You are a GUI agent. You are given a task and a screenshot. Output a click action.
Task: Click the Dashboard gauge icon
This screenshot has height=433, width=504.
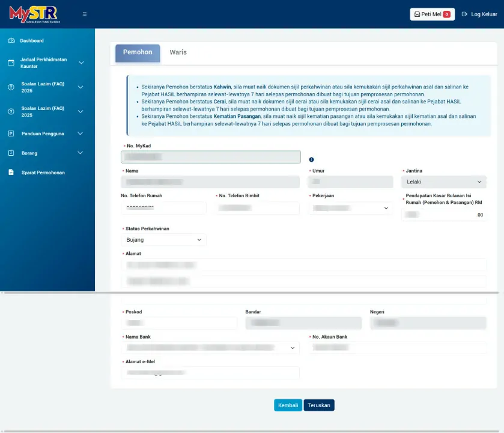click(x=11, y=41)
